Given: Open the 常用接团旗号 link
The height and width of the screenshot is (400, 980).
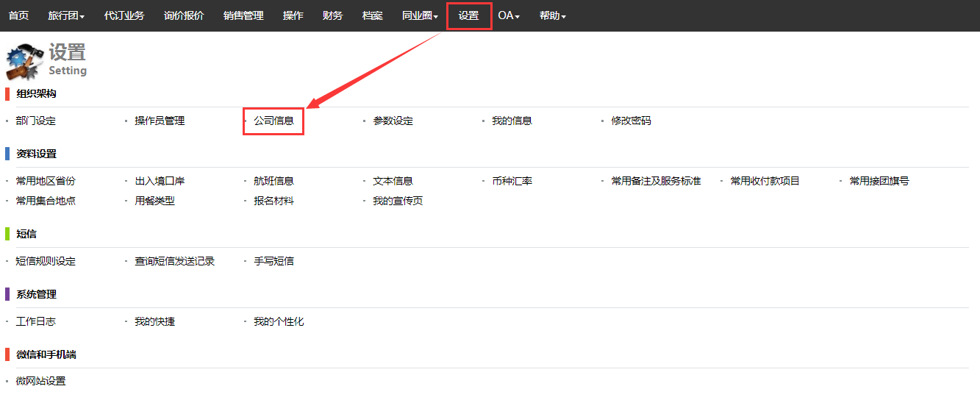Looking at the screenshot, I should [879, 181].
